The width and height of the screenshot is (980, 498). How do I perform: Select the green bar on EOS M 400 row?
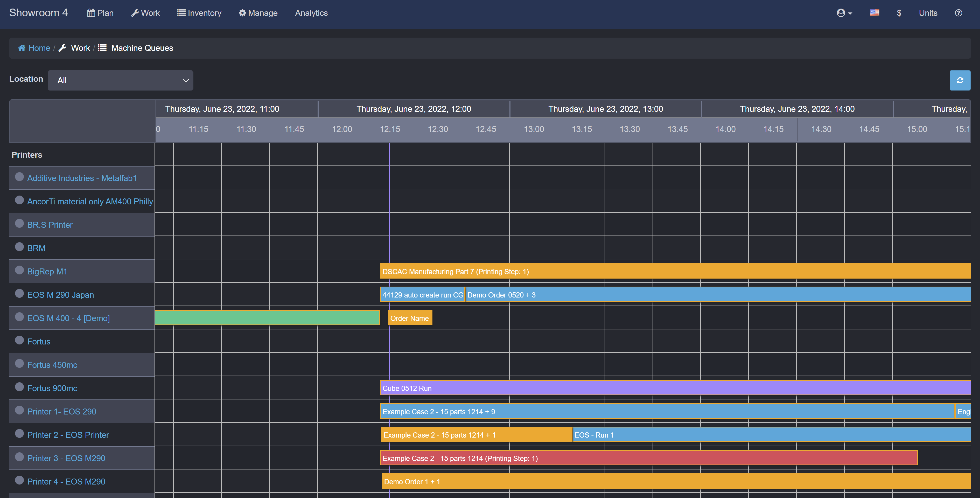point(267,318)
